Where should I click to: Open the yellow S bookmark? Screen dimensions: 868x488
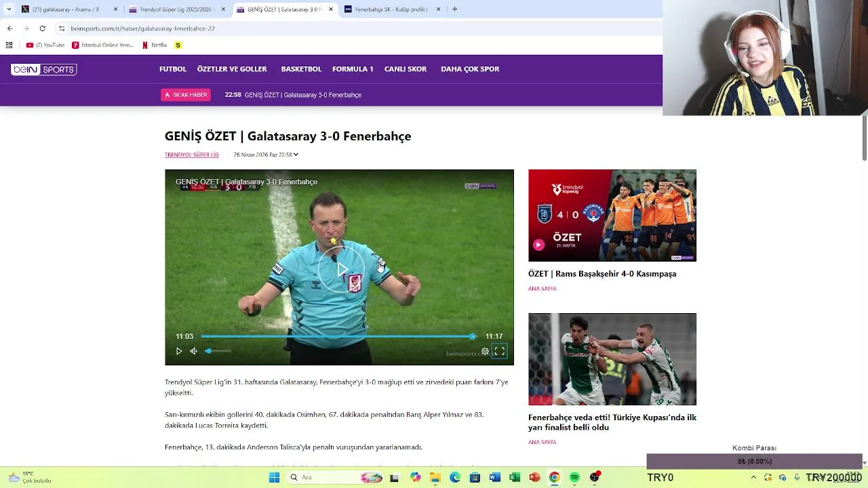[x=178, y=45]
